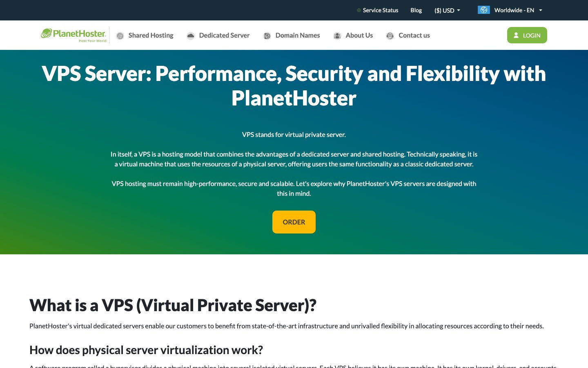Click the PlanetHoster logo
Viewport: 588px width, 368px height.
coord(73,35)
